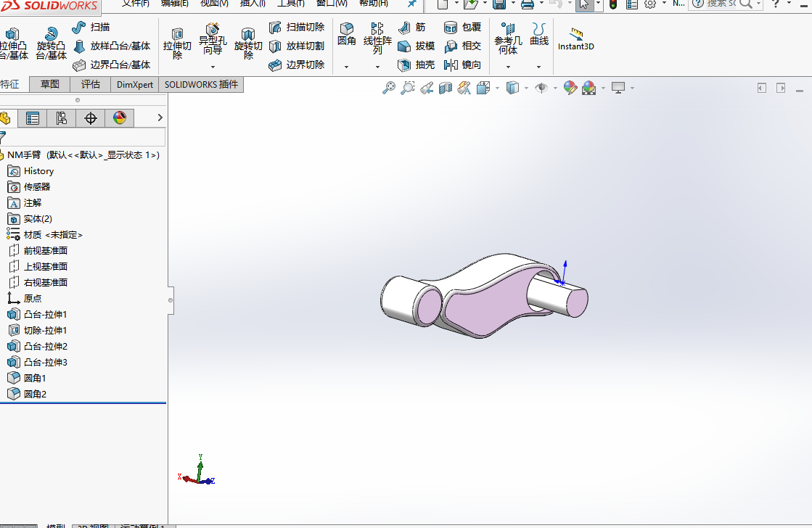Expand more manager tabs with chevron arrow
Viewport: 812px width, 528px height.
click(160, 118)
